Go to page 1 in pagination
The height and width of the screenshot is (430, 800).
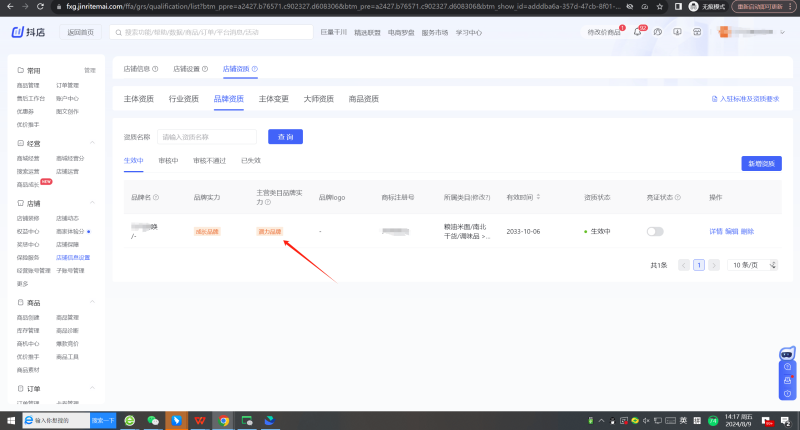pyautogui.click(x=699, y=265)
